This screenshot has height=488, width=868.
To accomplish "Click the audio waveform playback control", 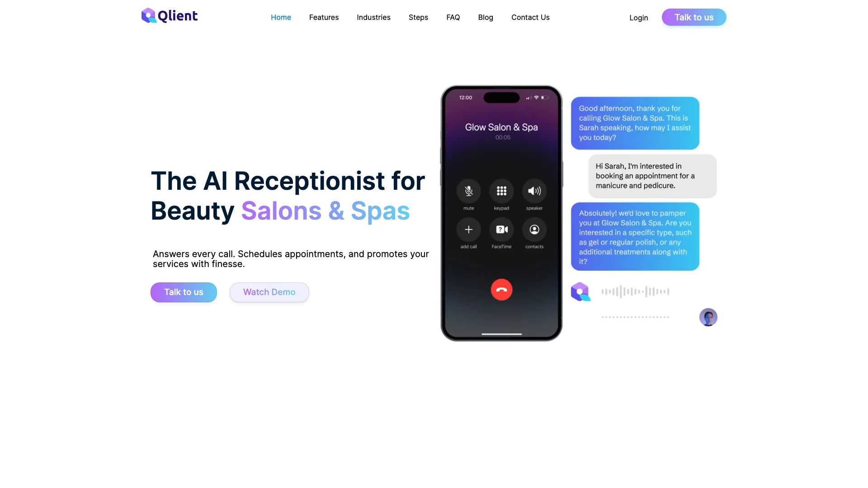I will tap(635, 291).
